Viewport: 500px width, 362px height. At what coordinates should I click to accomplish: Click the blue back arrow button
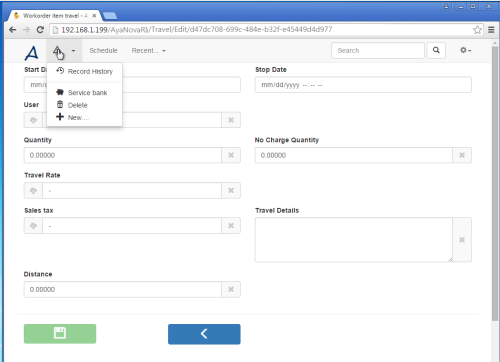(204, 334)
